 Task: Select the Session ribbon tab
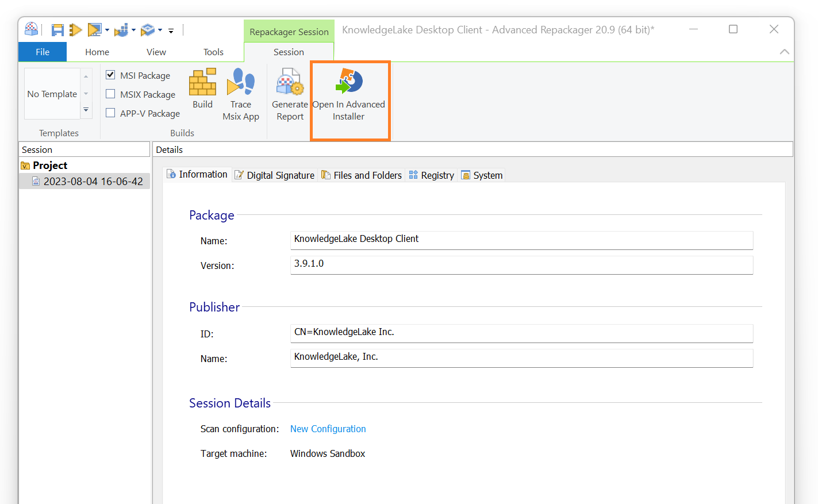point(289,52)
